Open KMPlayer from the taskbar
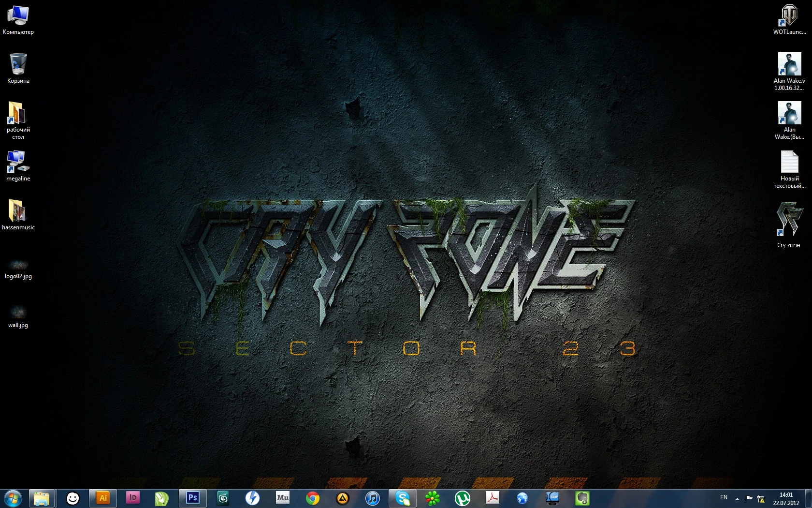Screen dimensions: 812x508 click(552, 498)
